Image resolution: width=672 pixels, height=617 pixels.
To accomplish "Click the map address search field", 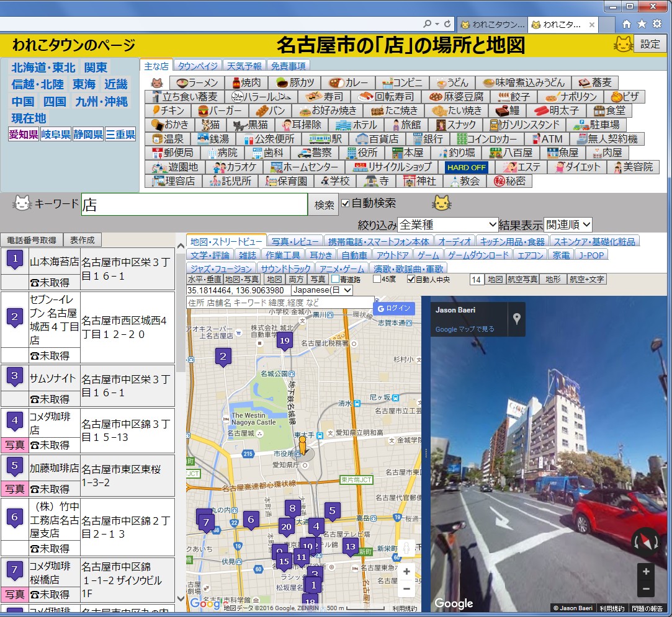I will tap(280, 303).
